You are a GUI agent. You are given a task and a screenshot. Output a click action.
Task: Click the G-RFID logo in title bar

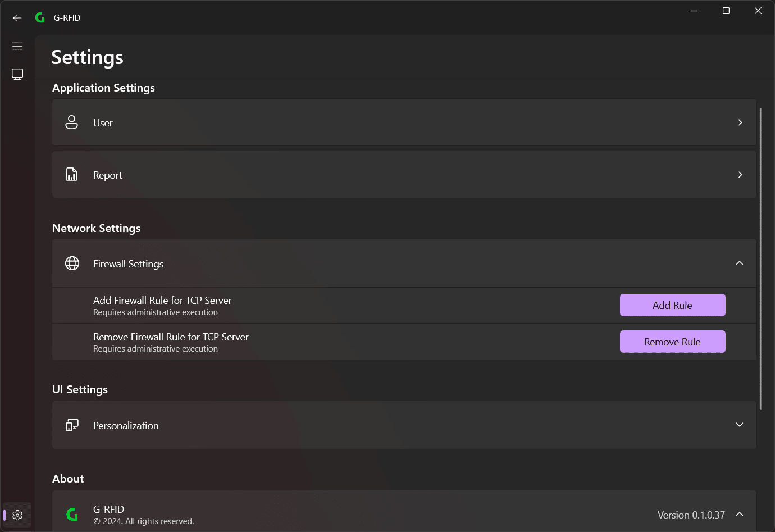(x=40, y=18)
